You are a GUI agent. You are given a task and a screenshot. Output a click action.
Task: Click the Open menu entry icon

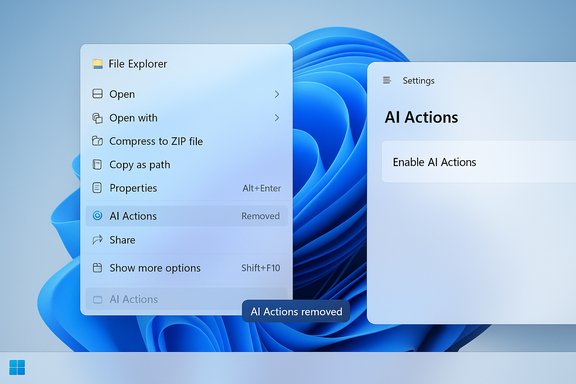coord(97,94)
